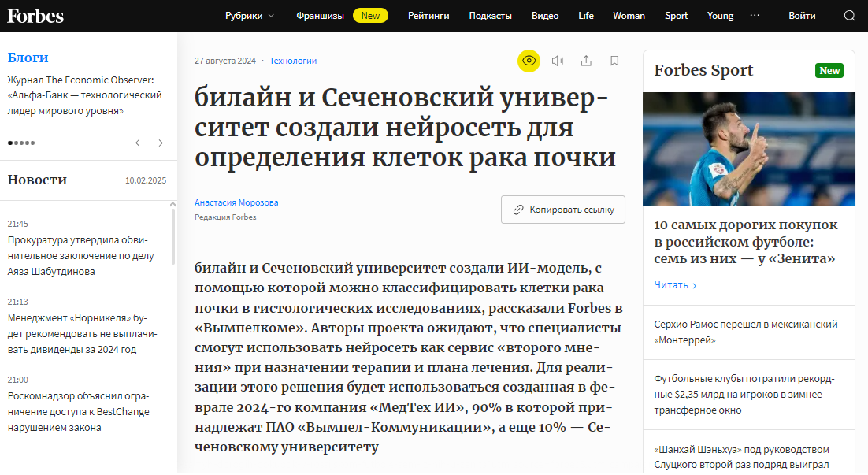Go to Sport section

click(x=677, y=16)
